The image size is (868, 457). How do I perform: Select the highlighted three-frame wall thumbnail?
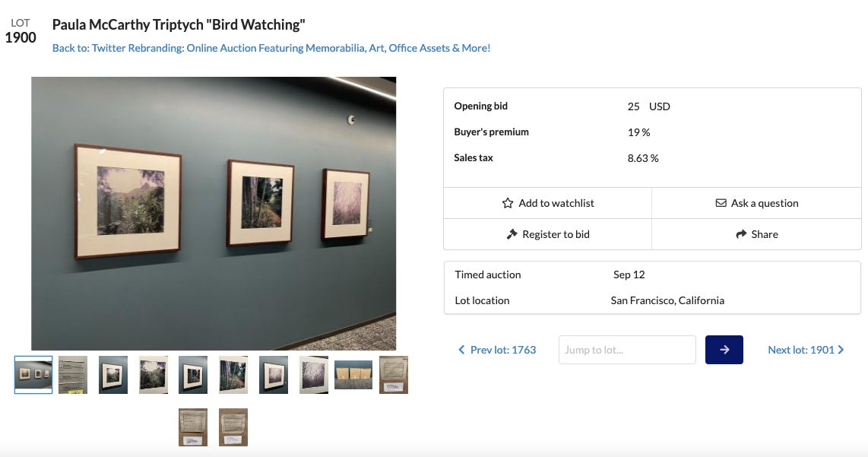coord(33,375)
